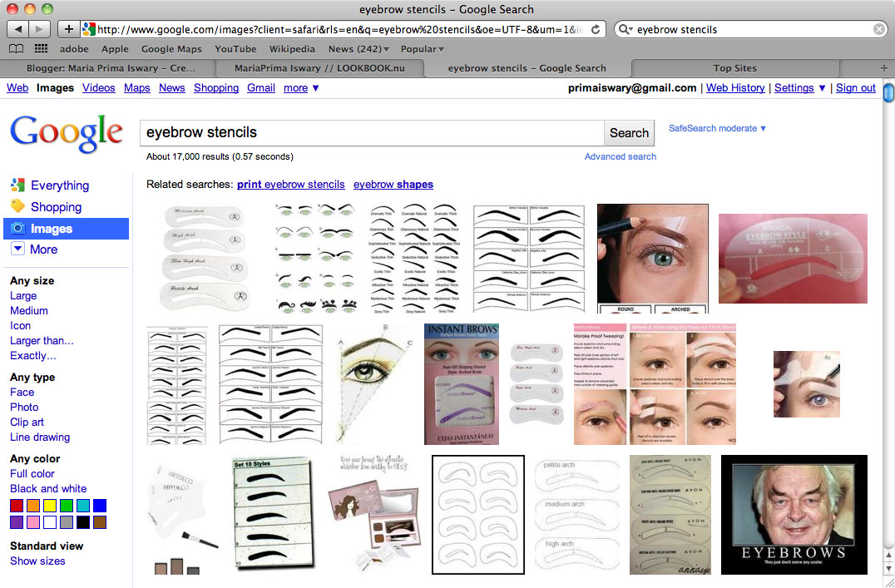Open the "print eyebrow stencils" related search
Screen dimensions: 895x588
(x=290, y=184)
